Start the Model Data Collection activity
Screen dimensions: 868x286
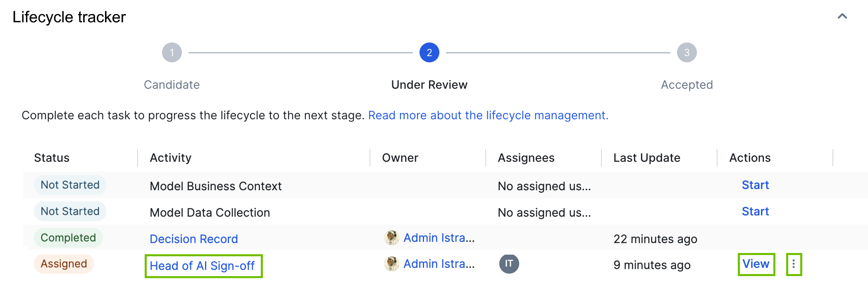click(x=755, y=212)
